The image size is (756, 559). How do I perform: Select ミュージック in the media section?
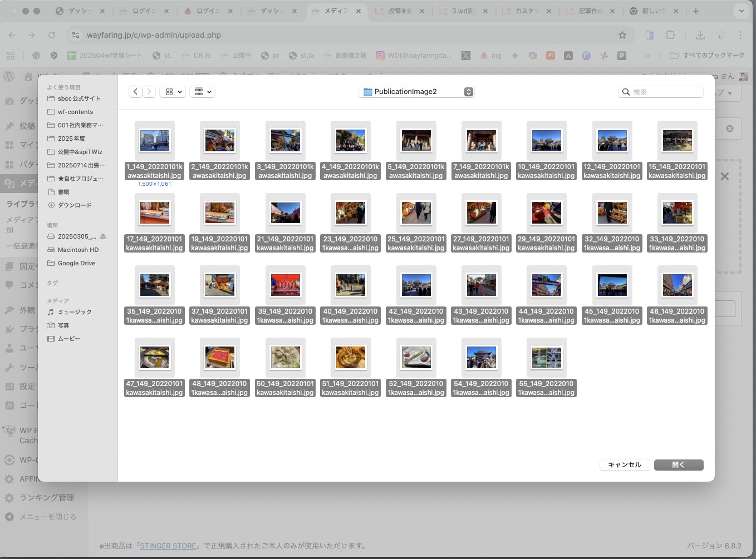coord(74,312)
